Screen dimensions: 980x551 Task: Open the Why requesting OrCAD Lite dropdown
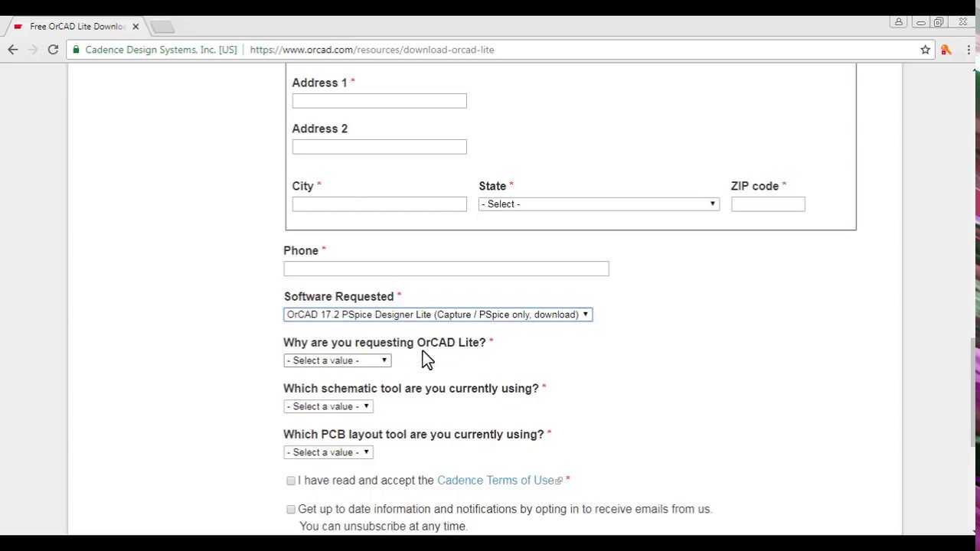[337, 360]
